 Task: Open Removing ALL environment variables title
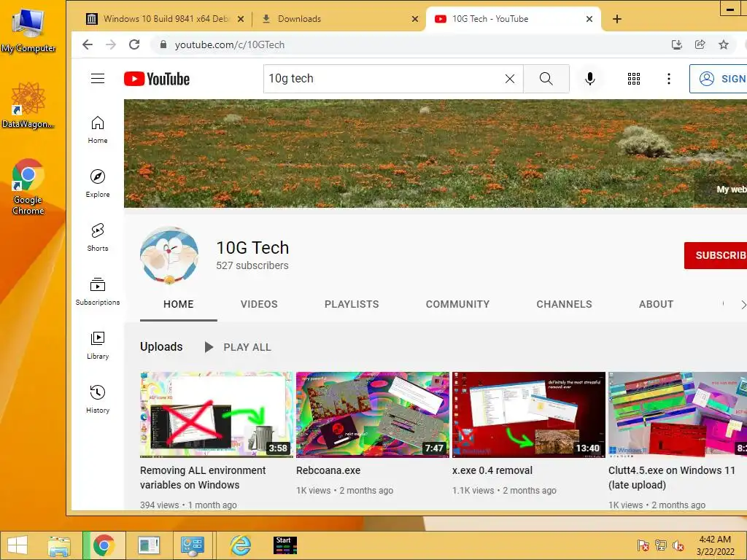pos(203,478)
